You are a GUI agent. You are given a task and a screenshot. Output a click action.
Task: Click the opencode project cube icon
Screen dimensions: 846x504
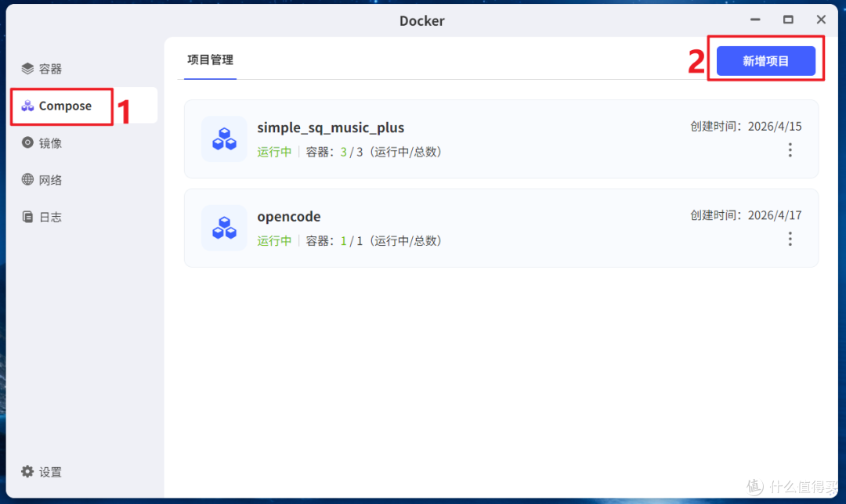(x=224, y=228)
